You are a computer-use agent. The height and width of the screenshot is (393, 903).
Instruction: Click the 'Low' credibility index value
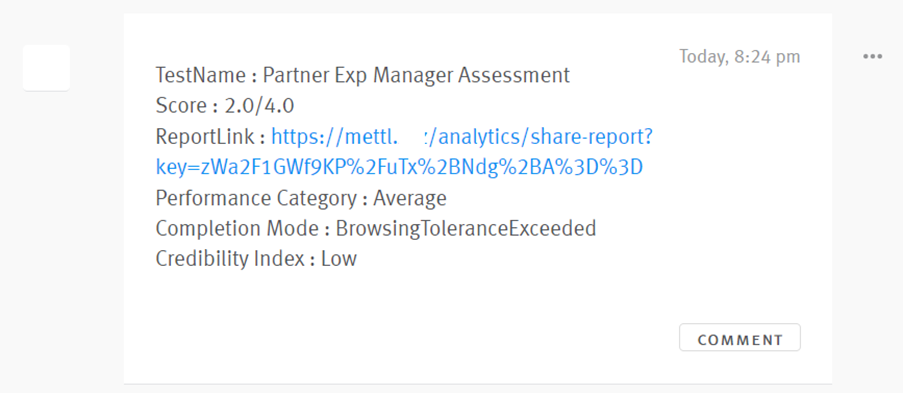339,259
